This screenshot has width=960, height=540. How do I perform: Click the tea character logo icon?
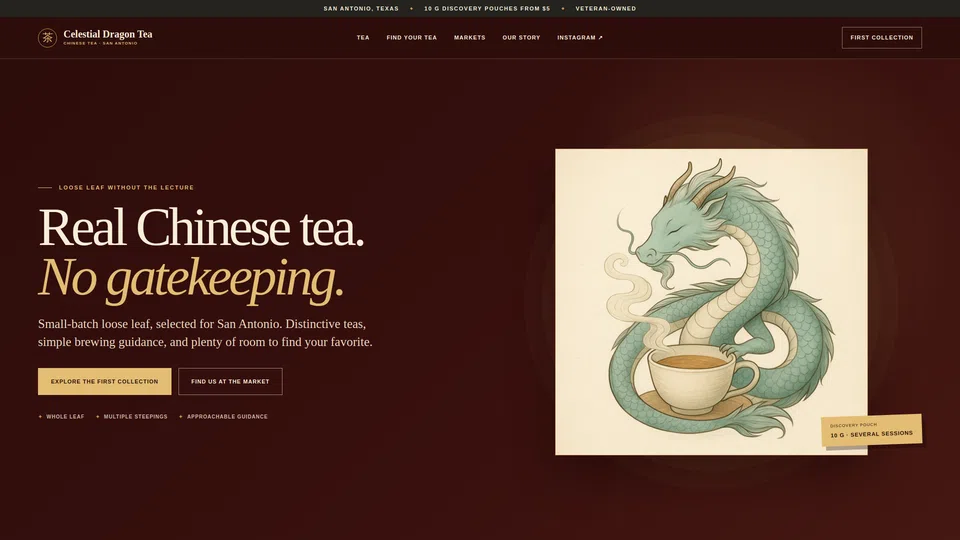(x=47, y=38)
